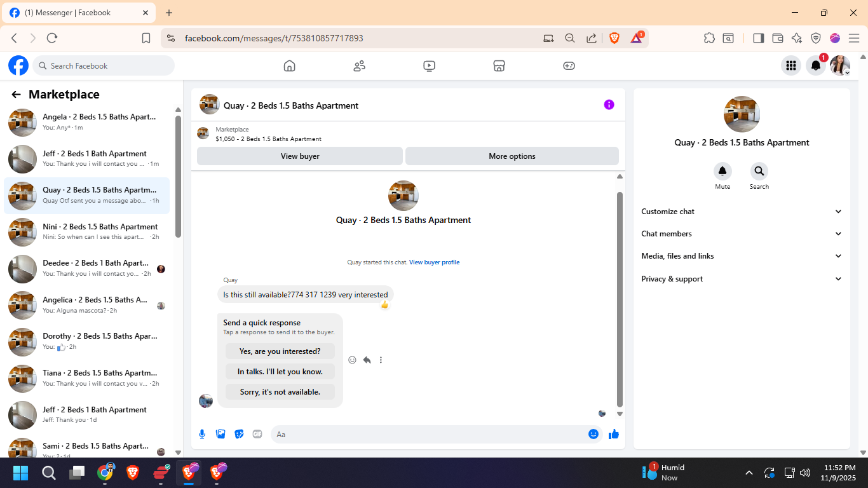Click the page vertical scrollbar
Screen dimensions: 868x488
(x=863, y=254)
